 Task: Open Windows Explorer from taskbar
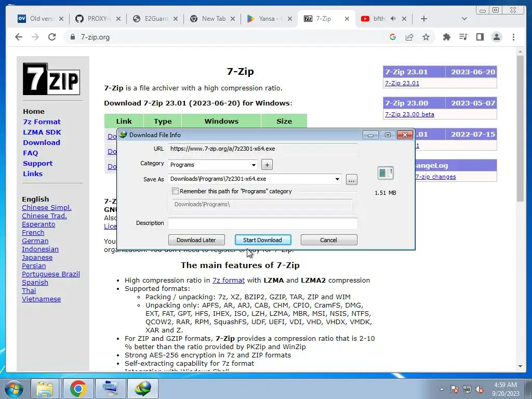pyautogui.click(x=45, y=389)
